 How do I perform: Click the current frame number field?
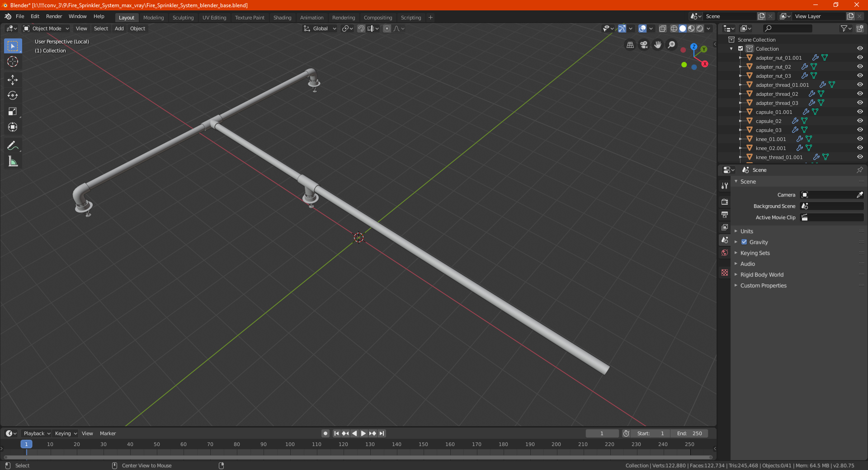coord(602,433)
